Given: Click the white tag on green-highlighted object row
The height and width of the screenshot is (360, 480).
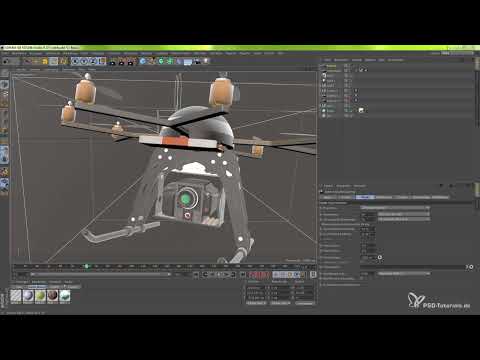Looking at the screenshot, I should pos(361,110).
